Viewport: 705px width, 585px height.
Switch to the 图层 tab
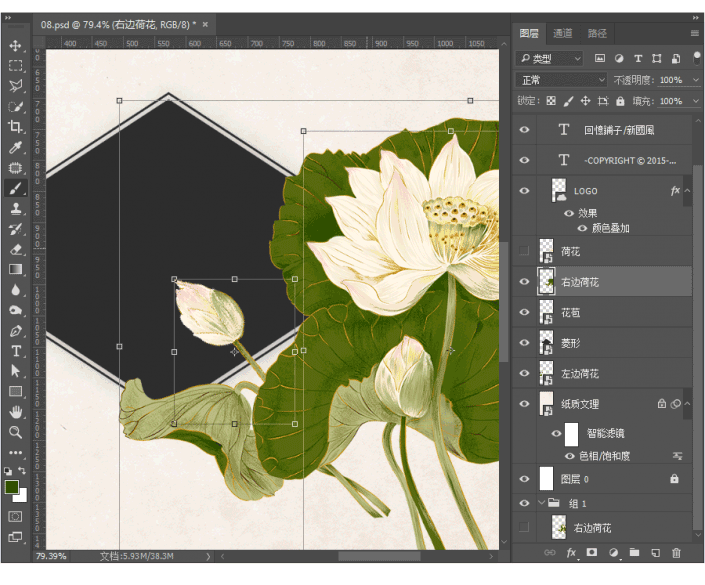529,33
